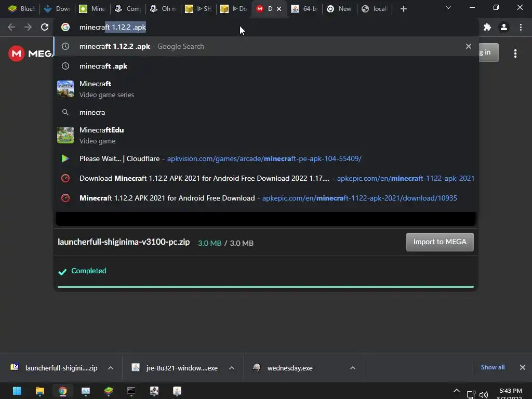Open the Windows Start menu
This screenshot has width=532, height=399.
[17, 391]
